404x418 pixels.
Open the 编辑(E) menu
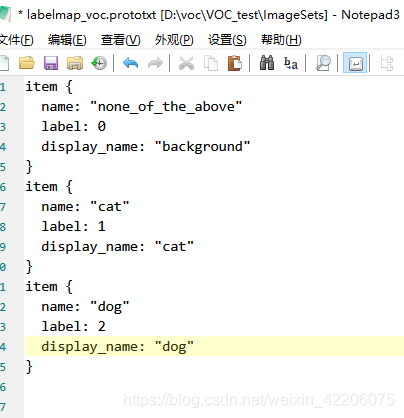click(67, 40)
